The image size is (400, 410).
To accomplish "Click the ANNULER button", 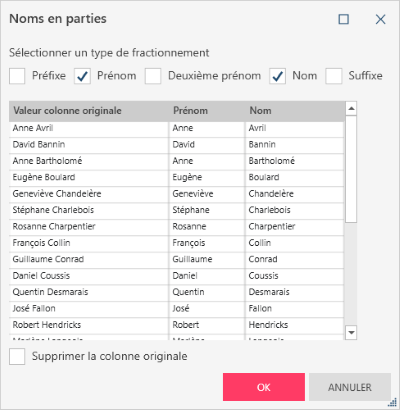I will [x=350, y=387].
